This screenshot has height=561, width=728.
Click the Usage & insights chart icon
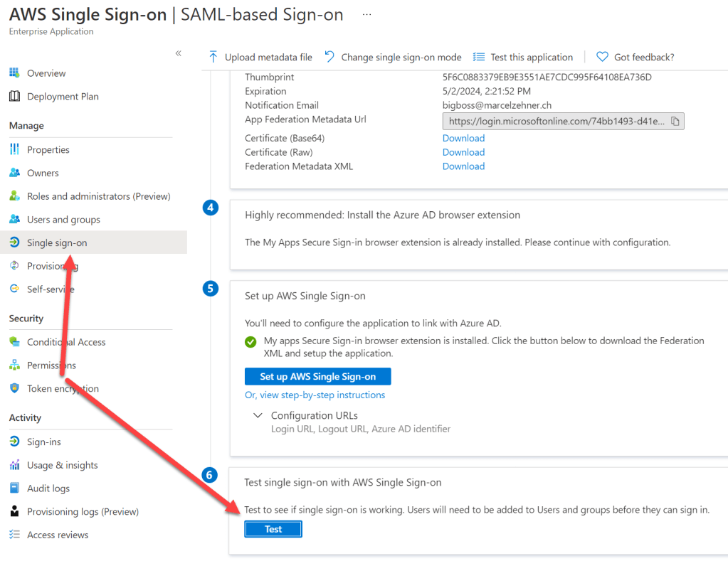[14, 465]
